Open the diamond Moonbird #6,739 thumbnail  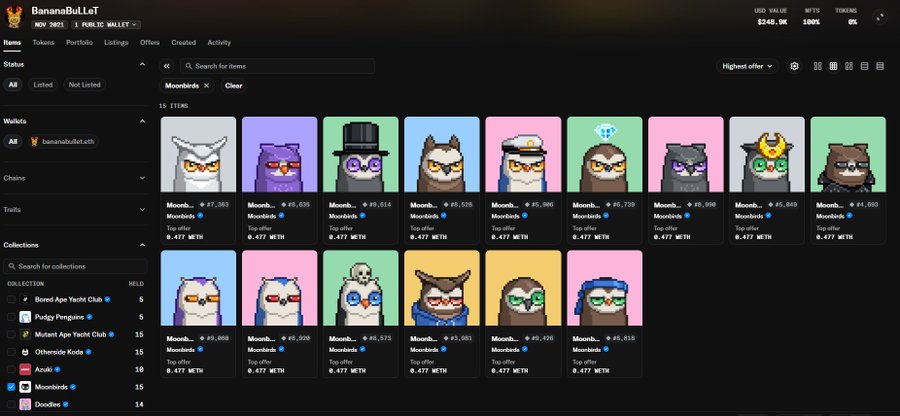pos(604,154)
